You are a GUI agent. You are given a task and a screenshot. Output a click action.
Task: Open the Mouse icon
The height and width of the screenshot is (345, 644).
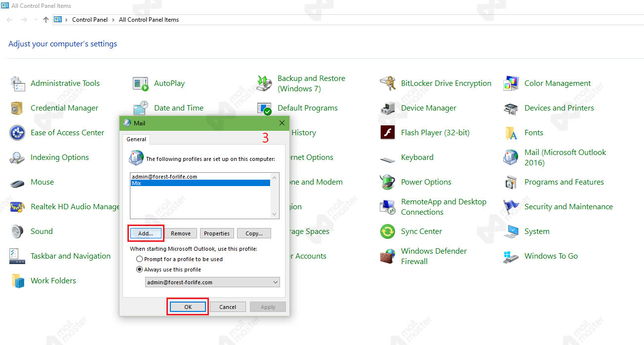[18, 183]
